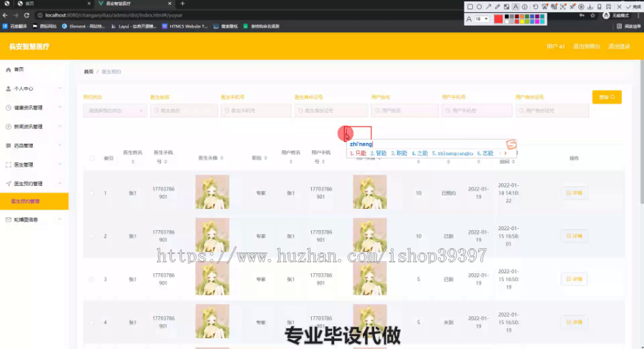Click the download save icon in screenshot toolbar
Screen dimensions: 644x349
tap(590, 7)
